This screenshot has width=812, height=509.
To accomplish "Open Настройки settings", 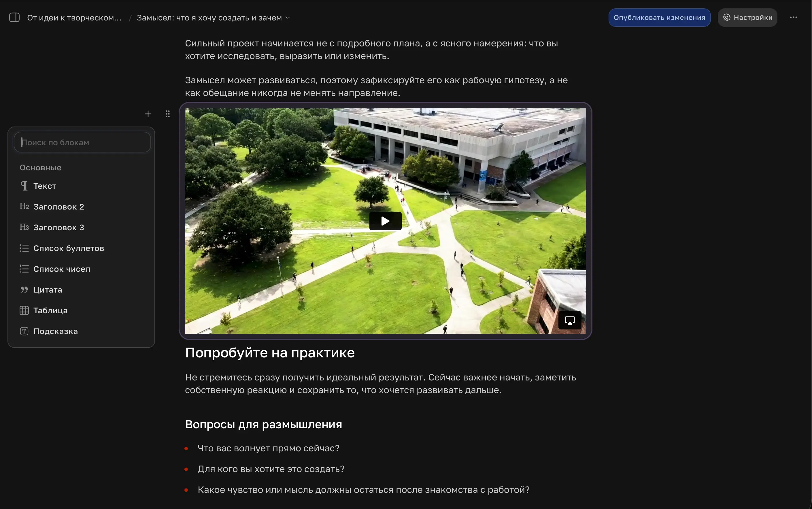I will (747, 18).
